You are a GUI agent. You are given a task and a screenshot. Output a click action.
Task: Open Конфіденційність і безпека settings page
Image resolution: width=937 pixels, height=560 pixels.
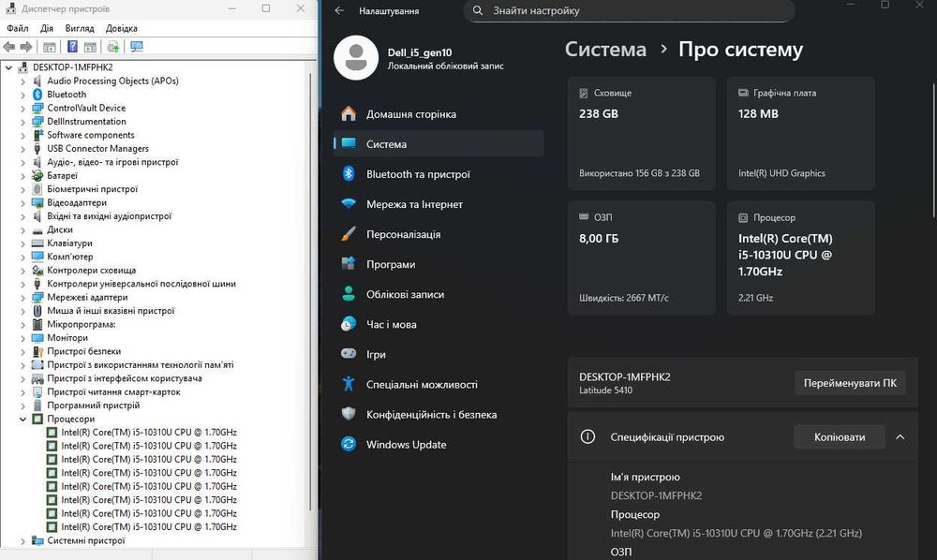439,414
